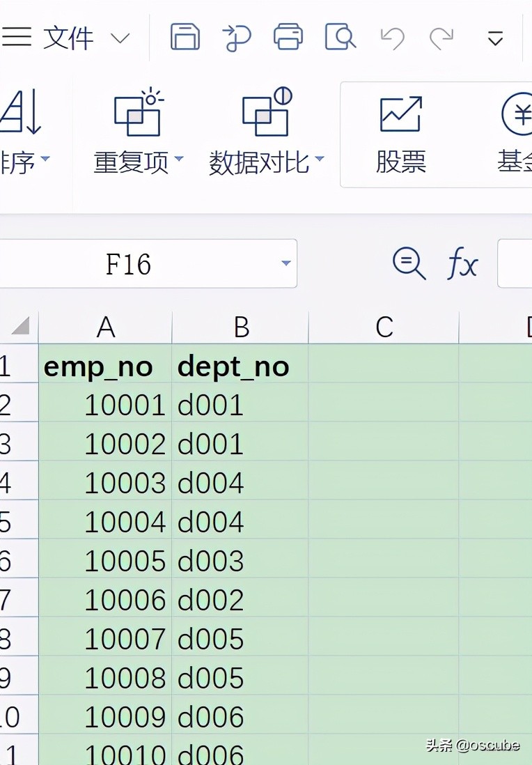Click the sort (排序) icon

point(20,112)
